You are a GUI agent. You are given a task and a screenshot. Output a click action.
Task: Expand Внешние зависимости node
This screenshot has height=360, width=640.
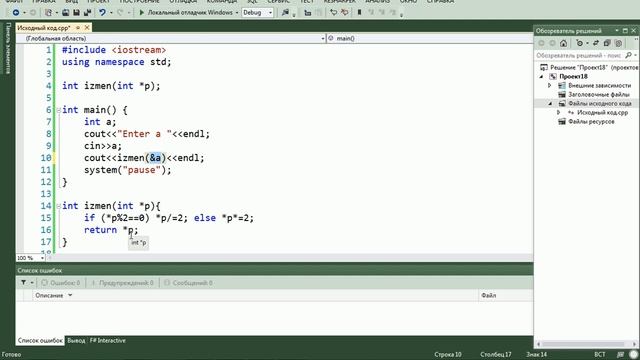click(550, 86)
